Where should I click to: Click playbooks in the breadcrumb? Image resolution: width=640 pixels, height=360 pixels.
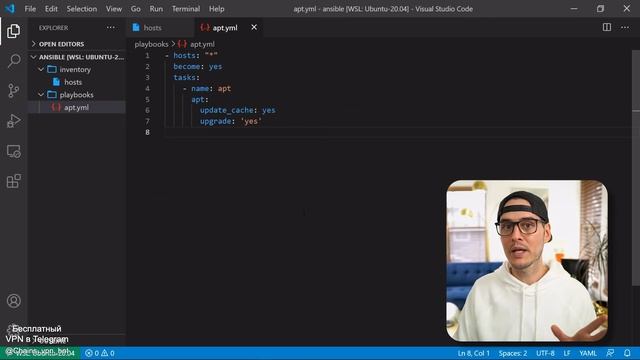tap(151, 44)
